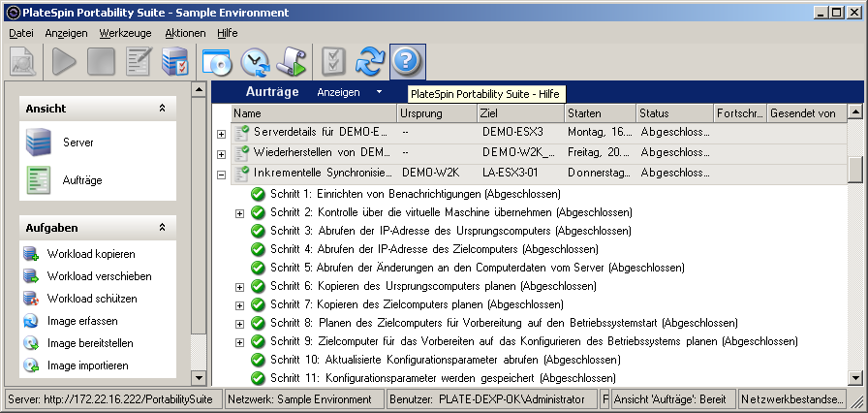Click the LA-ESX3-01 target cell

point(511,173)
